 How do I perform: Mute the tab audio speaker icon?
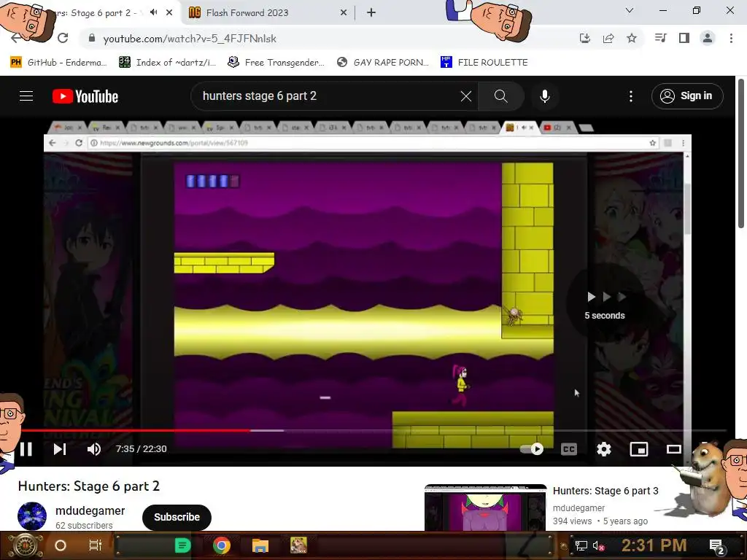pyautogui.click(x=153, y=12)
